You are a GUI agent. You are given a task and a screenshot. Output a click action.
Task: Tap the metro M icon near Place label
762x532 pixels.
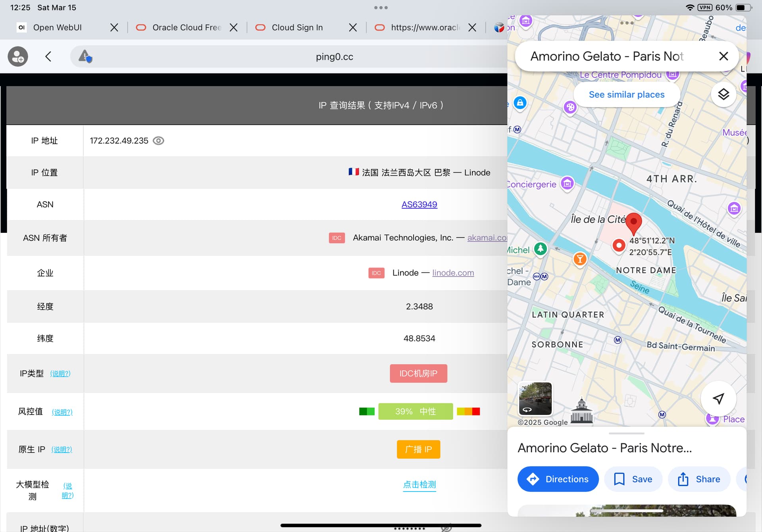click(x=662, y=415)
